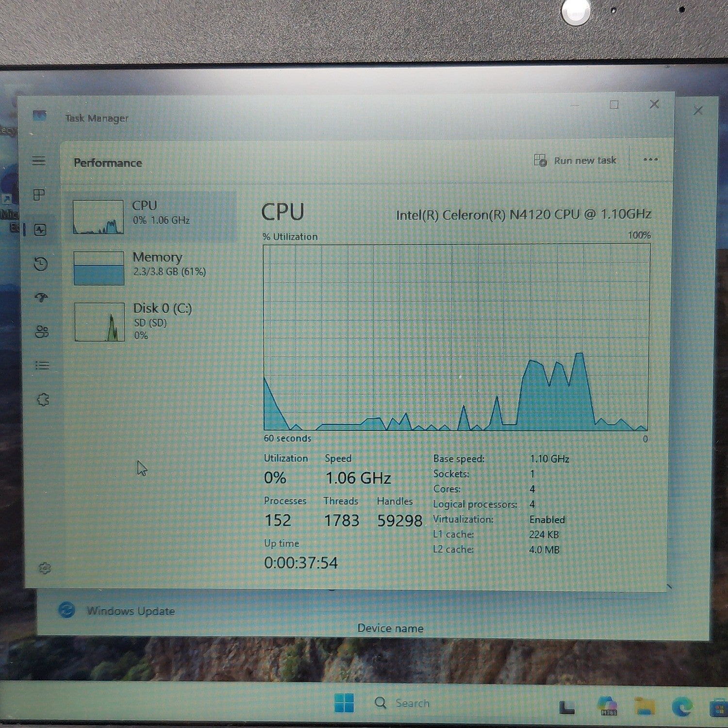Select the Disk 0 (C:) performance entry
728x728 pixels.
[153, 321]
